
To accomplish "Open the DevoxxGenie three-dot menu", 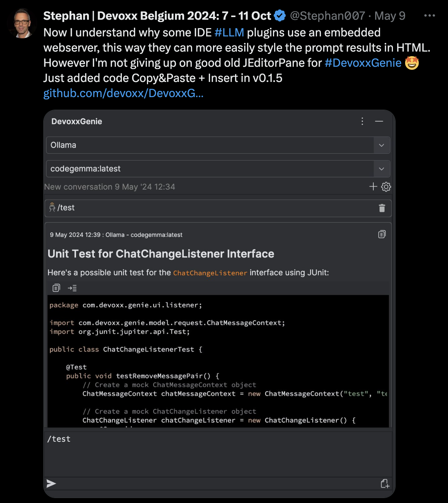I will (362, 121).
